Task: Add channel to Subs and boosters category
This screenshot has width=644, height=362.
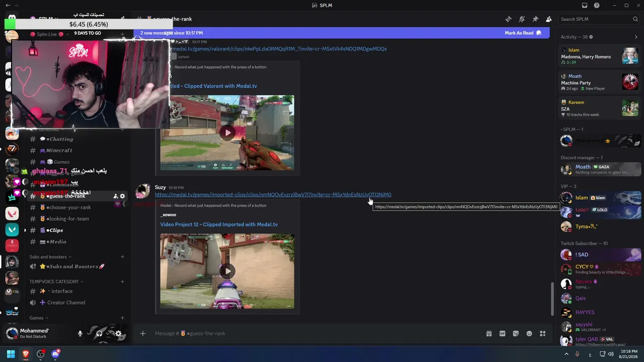Action: (x=122, y=257)
